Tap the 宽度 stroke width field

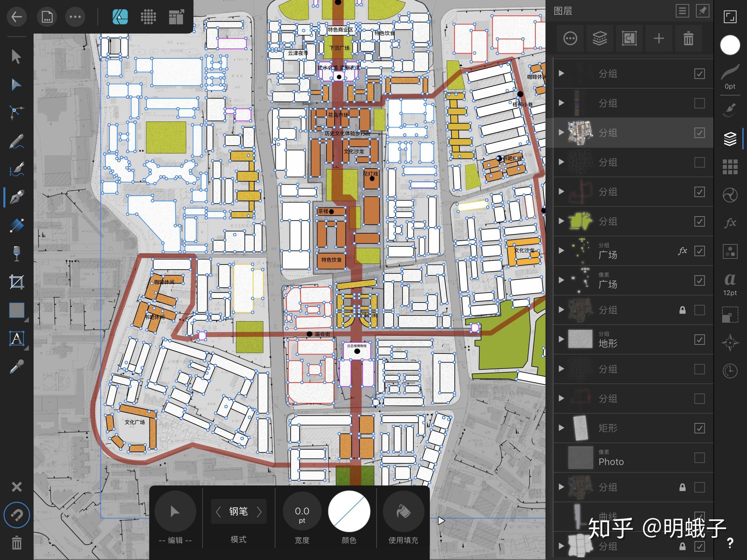302,512
